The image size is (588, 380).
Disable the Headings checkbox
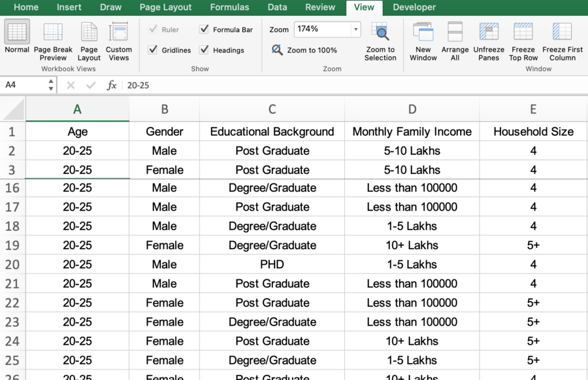[204, 50]
